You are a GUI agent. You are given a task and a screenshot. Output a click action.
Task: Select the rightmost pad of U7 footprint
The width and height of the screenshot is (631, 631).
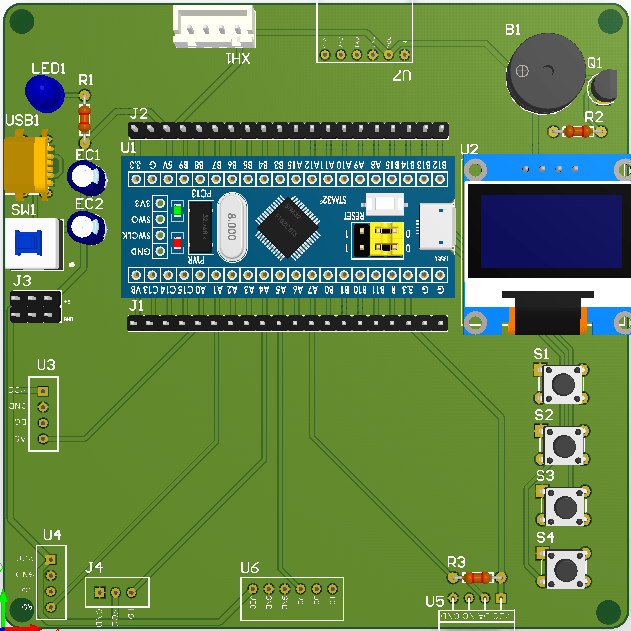tap(405, 54)
